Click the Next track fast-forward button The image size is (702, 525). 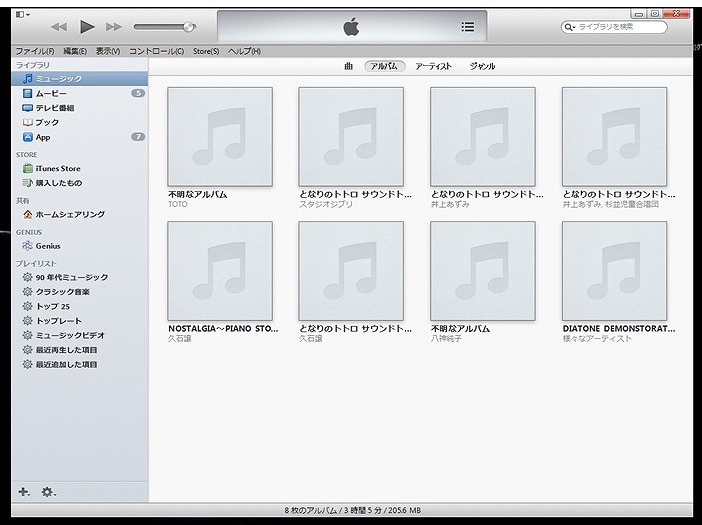(114, 27)
